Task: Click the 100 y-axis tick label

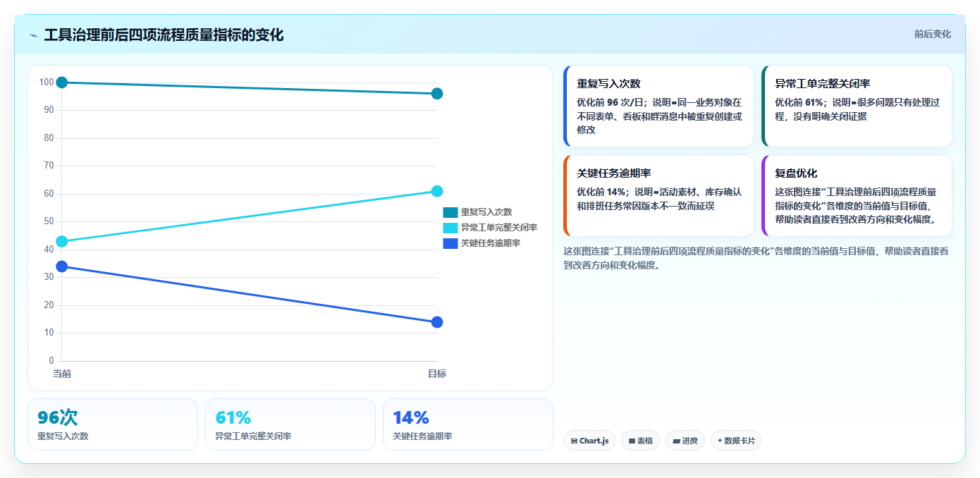Action: pos(47,82)
